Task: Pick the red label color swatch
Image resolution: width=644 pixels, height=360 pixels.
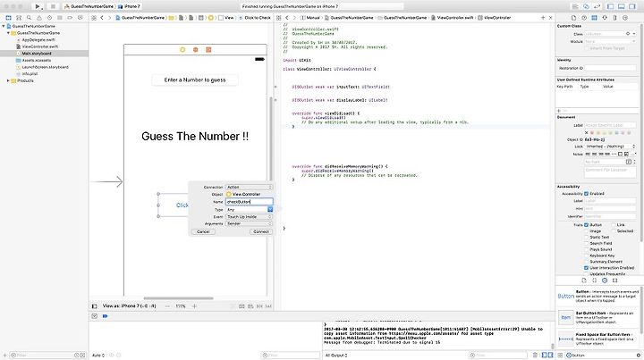Action: pyautogui.click(x=592, y=133)
